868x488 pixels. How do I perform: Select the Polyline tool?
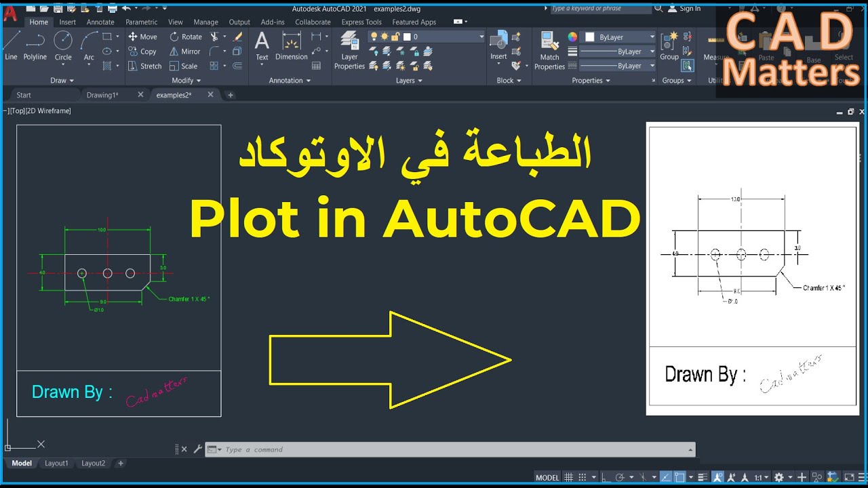click(x=35, y=46)
